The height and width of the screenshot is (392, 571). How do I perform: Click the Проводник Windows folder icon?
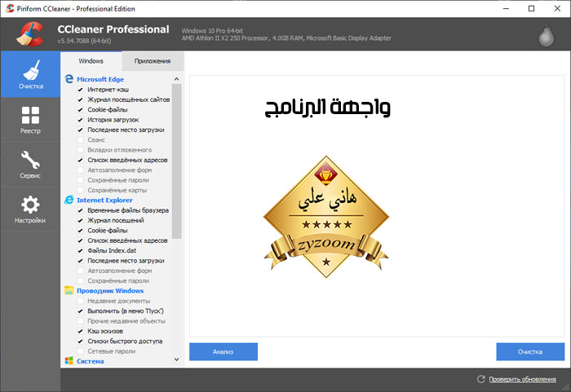coord(69,290)
